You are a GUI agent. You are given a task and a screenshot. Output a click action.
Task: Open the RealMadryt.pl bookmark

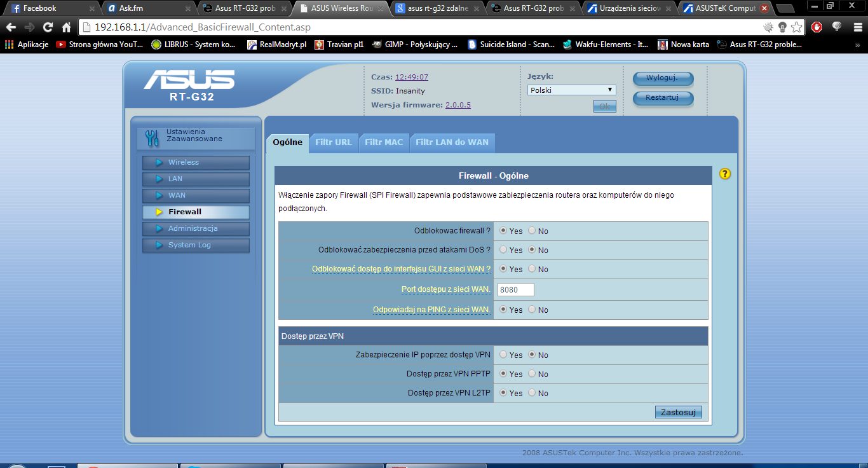277,45
